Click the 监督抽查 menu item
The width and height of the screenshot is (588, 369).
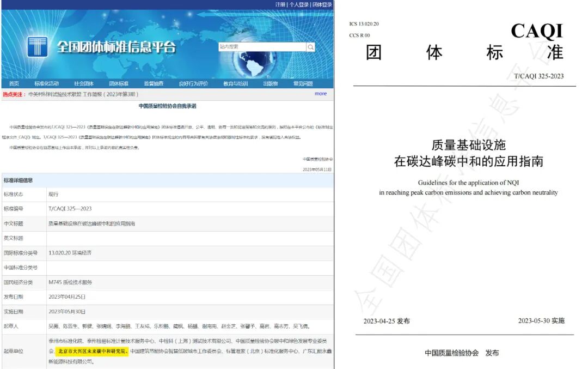[153, 83]
